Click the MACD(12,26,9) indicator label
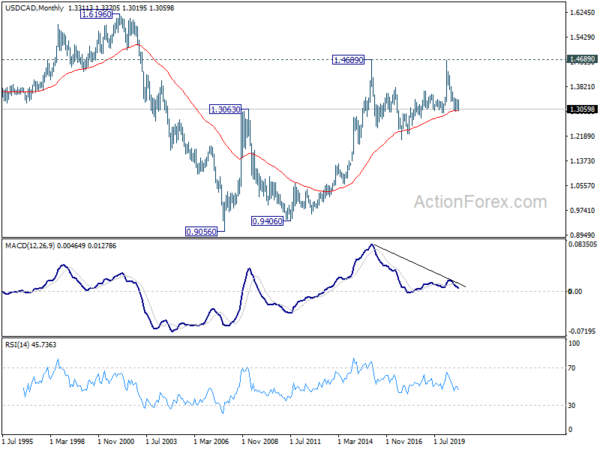 [30, 246]
